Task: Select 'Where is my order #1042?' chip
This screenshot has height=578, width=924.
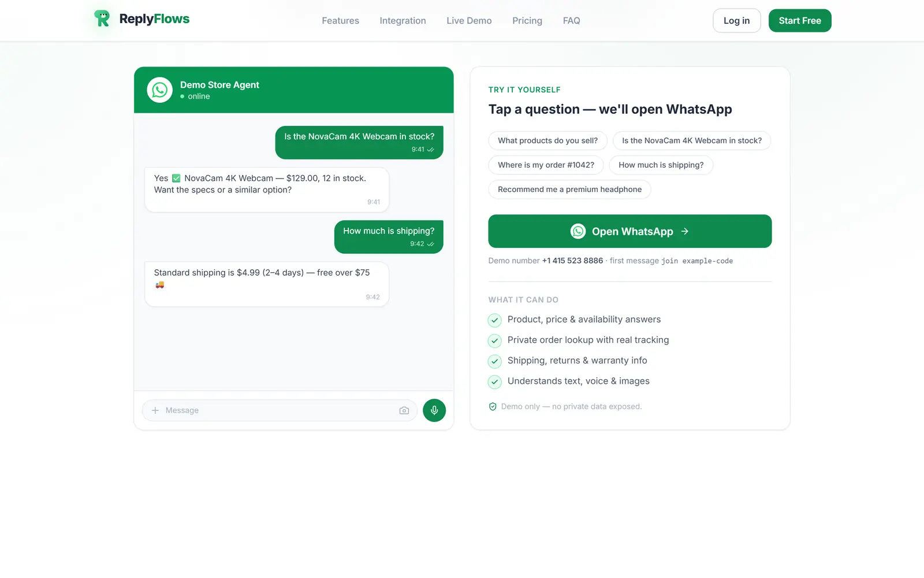Action: pyautogui.click(x=546, y=165)
